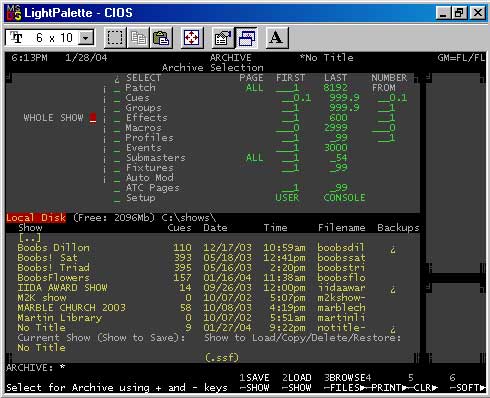Restore down the LightPalette window
This screenshot has height=398, width=490.
459,13
